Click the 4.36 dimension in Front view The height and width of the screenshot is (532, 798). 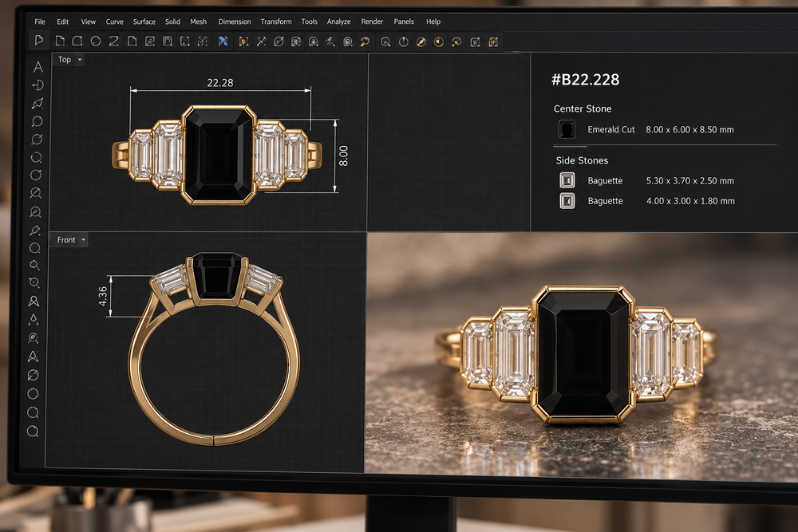pyautogui.click(x=103, y=296)
